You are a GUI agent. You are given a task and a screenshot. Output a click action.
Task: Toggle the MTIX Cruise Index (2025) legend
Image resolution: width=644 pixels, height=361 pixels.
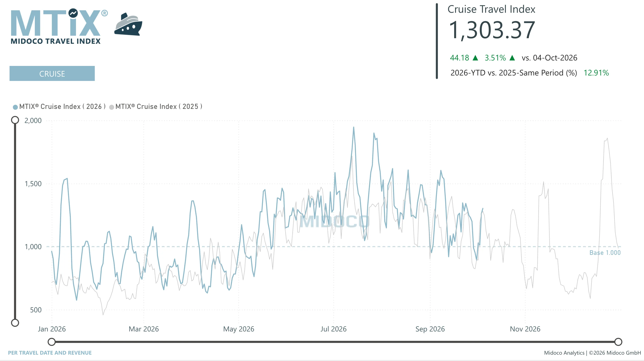tap(156, 107)
